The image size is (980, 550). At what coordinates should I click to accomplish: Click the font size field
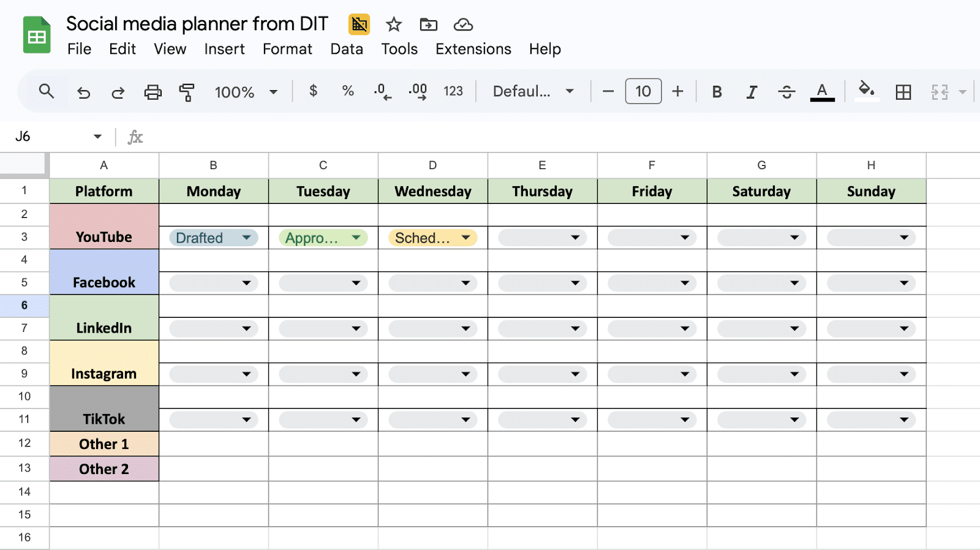point(643,91)
